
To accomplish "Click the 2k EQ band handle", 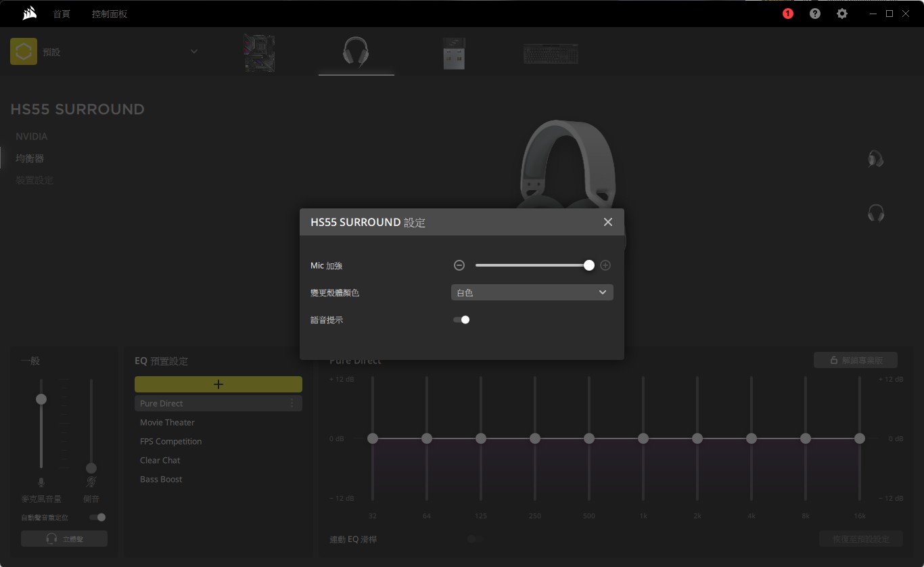I will 697,438.
